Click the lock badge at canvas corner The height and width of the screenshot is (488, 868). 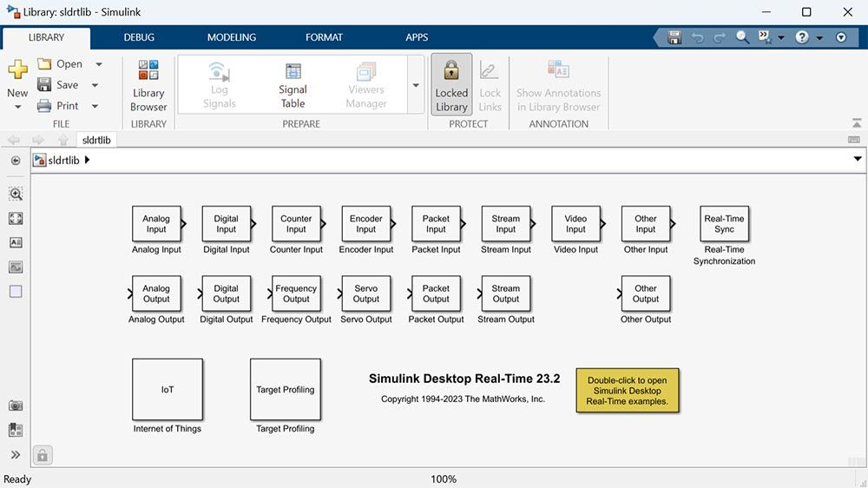tap(42, 455)
